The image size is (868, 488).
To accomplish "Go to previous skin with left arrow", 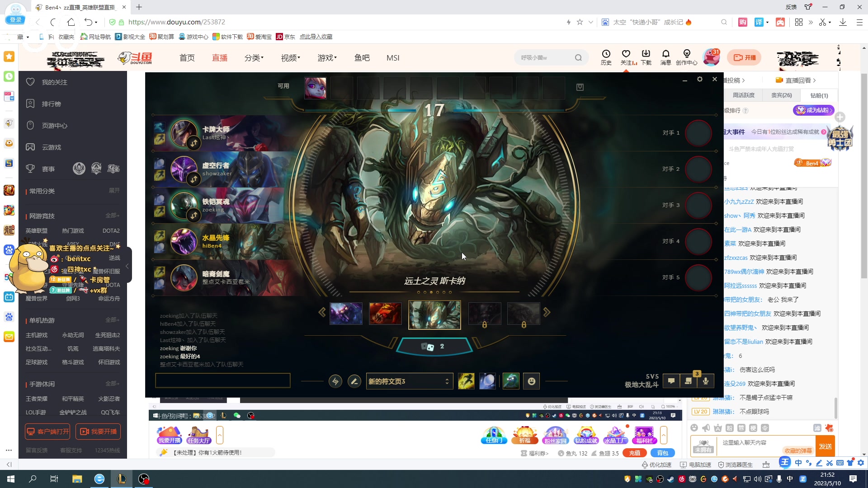I will (322, 312).
